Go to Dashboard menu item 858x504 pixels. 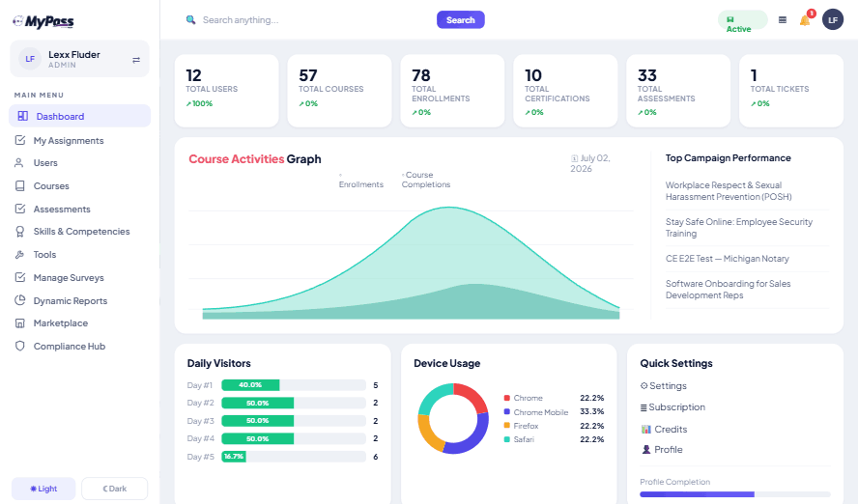point(80,116)
